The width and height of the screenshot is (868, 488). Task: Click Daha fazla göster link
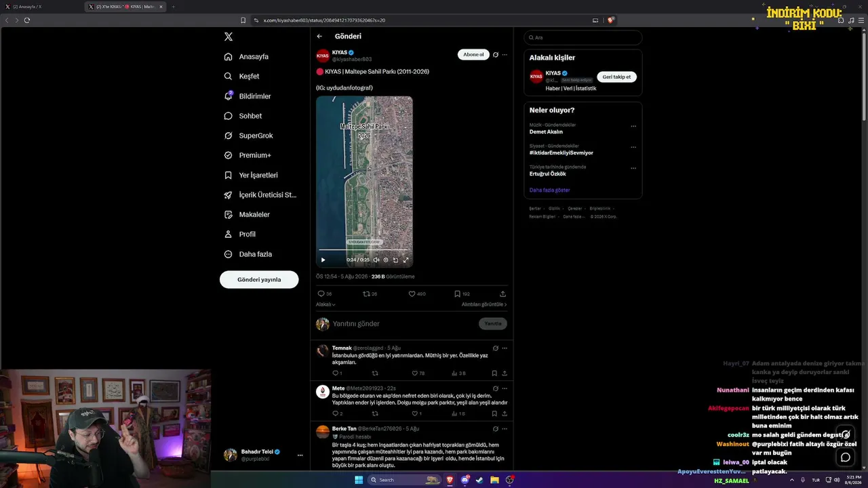[549, 190]
